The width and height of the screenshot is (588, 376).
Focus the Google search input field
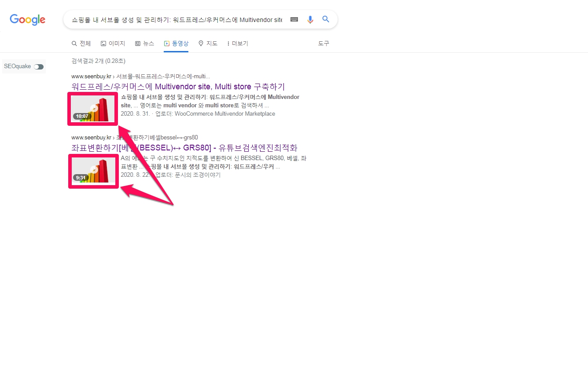177,20
